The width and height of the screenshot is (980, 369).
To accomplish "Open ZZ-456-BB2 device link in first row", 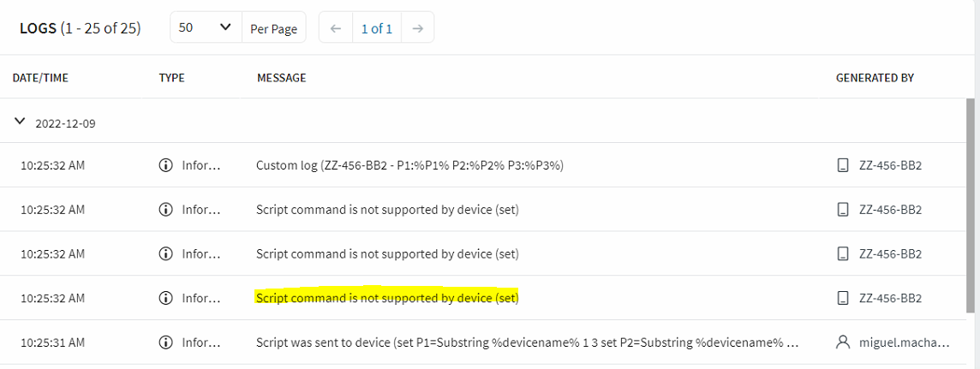I will (890, 165).
